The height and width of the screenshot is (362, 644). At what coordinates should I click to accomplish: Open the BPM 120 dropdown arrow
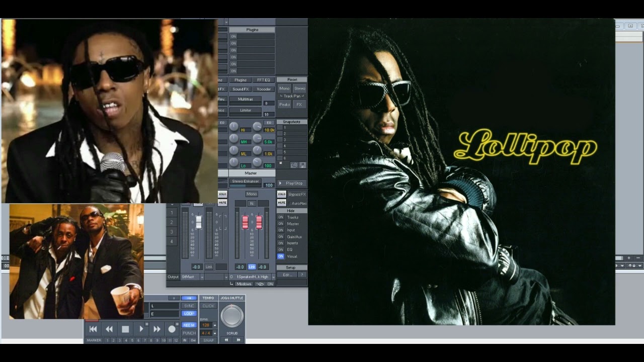(215, 325)
